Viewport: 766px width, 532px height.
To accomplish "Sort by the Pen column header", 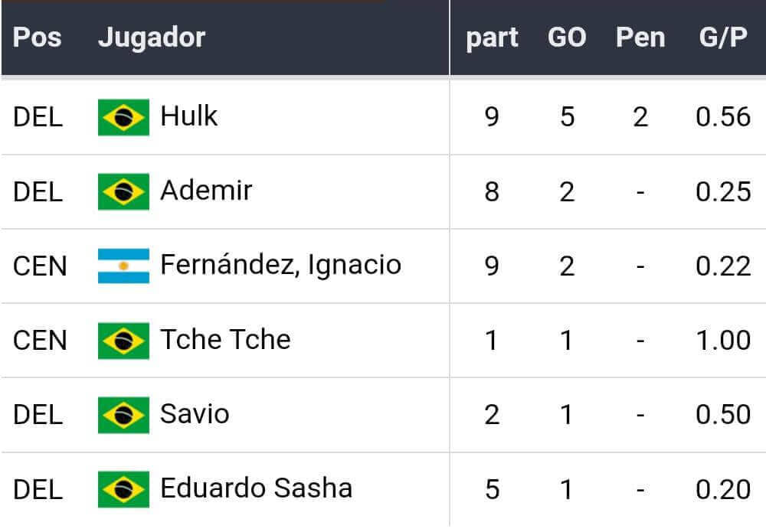I will pyautogui.click(x=640, y=38).
